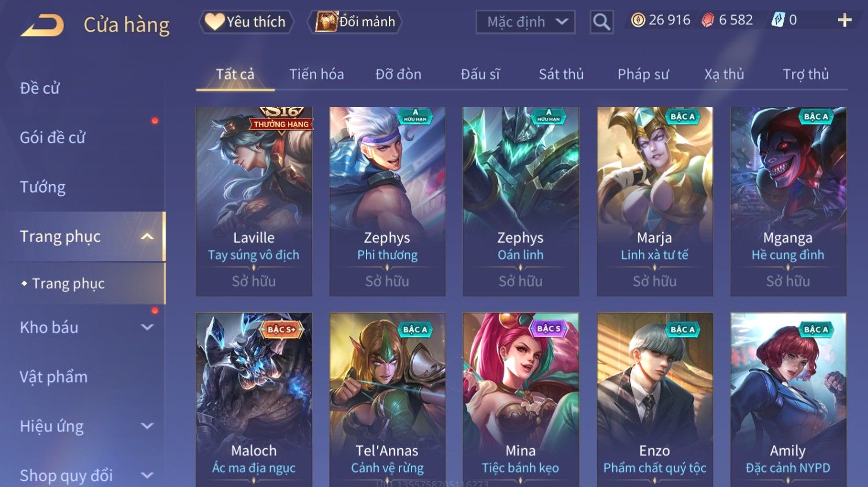
Task: Click the golden back arrow icon
Action: 42,25
